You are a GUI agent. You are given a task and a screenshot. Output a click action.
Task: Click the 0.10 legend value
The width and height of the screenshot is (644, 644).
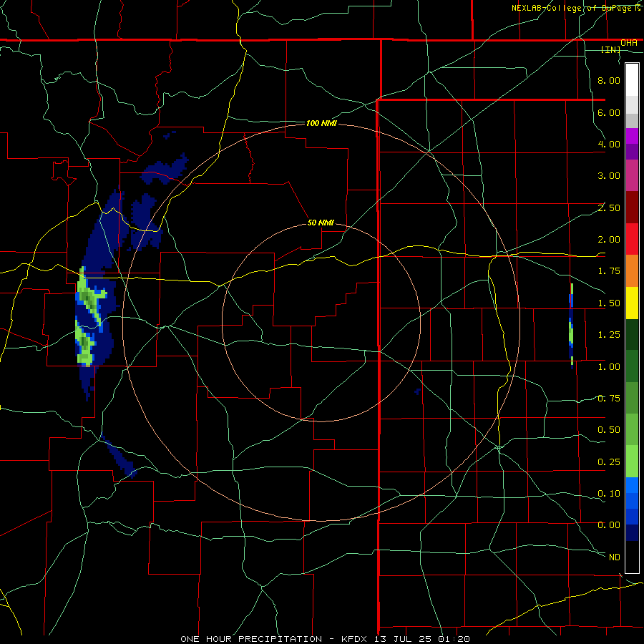click(x=609, y=494)
